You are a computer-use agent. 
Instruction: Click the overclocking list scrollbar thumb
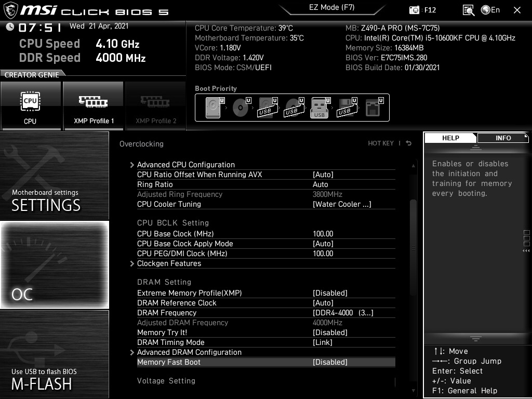click(x=413, y=248)
